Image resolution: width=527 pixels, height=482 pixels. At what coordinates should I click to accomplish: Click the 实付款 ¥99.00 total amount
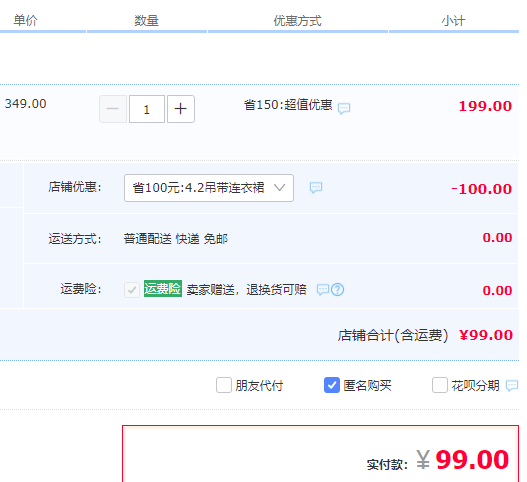click(462, 459)
